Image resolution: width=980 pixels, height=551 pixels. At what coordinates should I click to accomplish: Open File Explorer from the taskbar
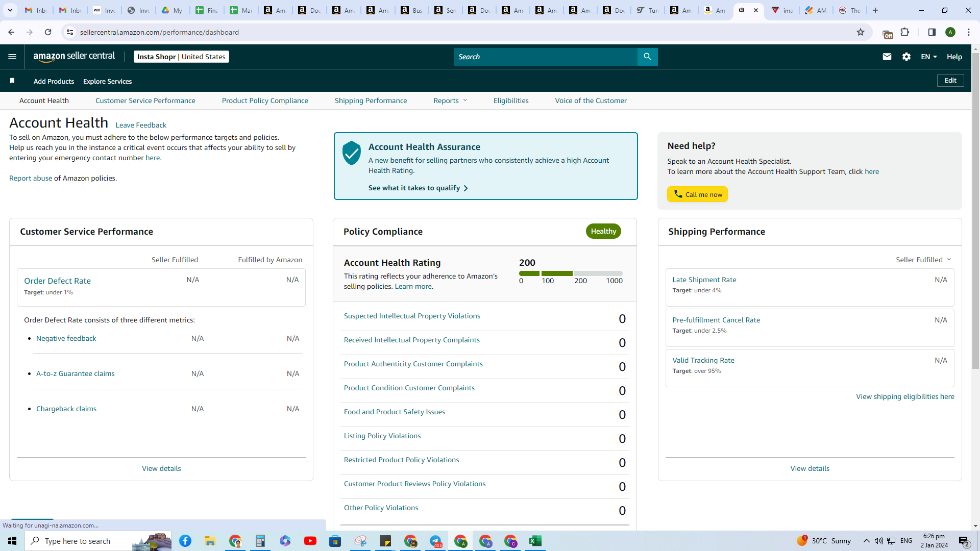(x=210, y=541)
